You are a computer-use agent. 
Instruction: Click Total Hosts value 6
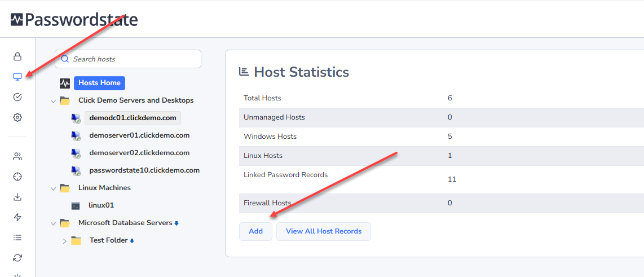[450, 98]
